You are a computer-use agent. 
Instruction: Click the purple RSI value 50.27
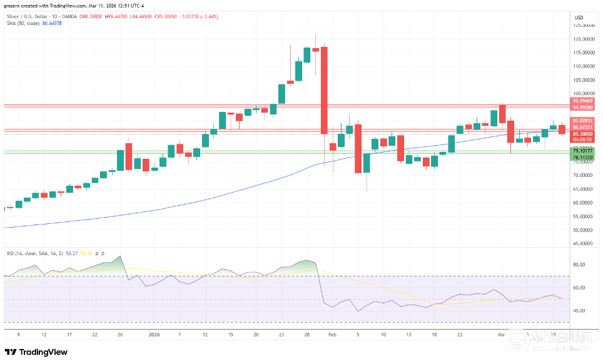[72, 253]
